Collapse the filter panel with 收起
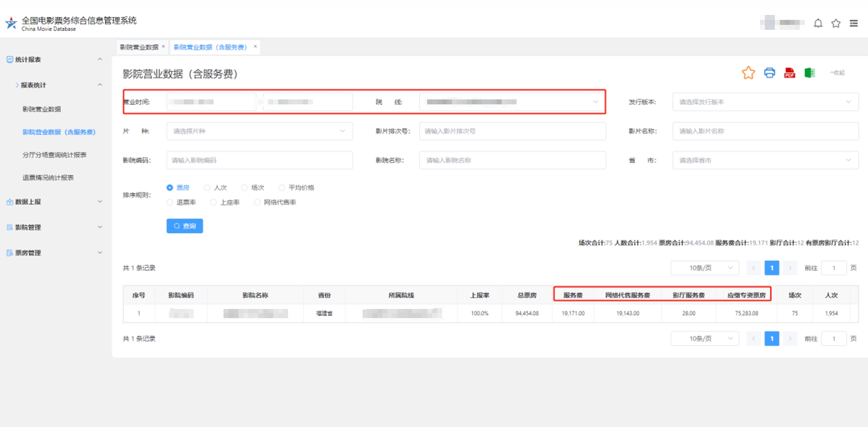Screen dimensions: 868x427 [x=837, y=73]
